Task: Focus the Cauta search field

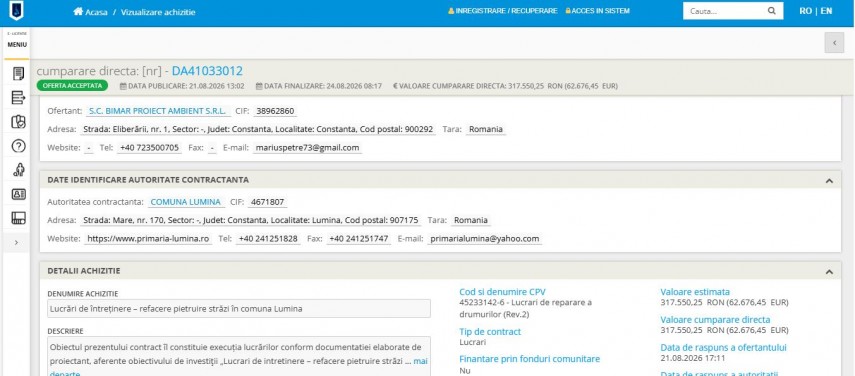Action: 724,11
